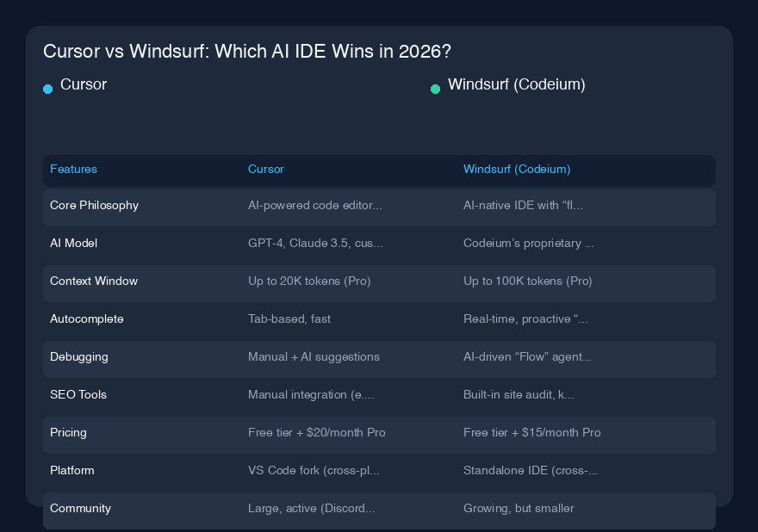Select the Autocomplete row label
758x532 pixels.
coord(87,319)
